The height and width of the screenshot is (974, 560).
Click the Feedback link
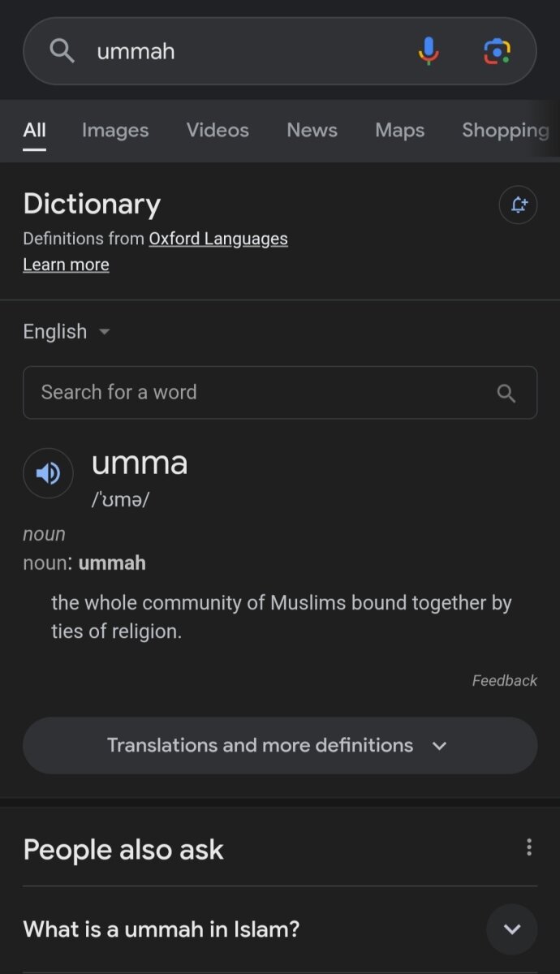pyautogui.click(x=504, y=680)
